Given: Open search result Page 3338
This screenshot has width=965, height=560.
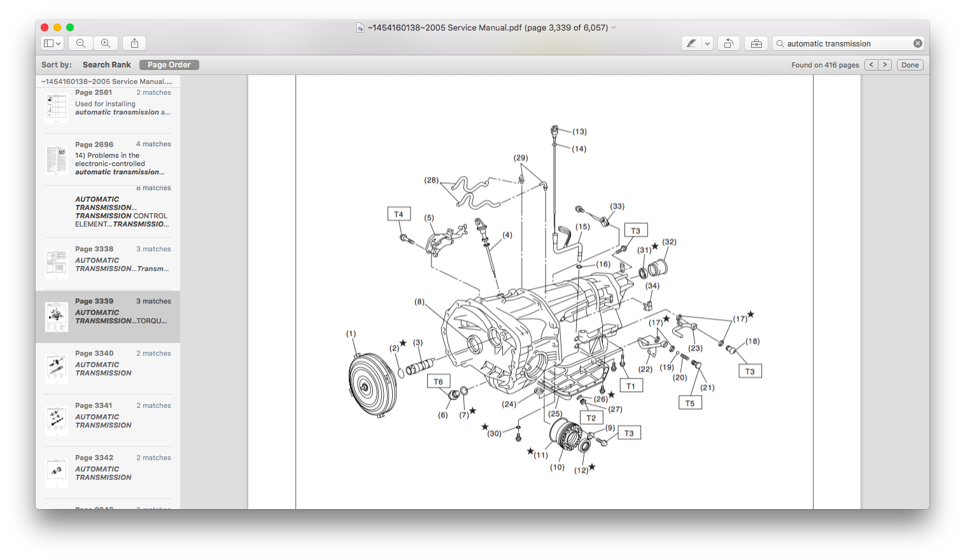Looking at the screenshot, I should point(108,263).
